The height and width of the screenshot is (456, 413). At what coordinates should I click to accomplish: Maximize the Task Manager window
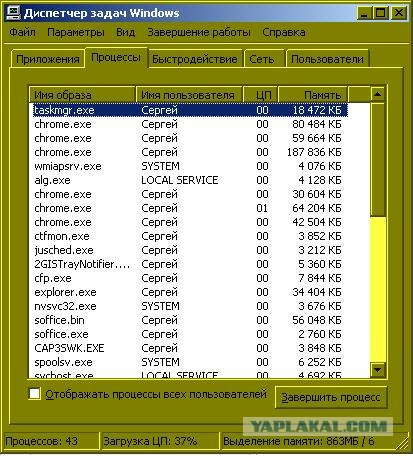tap(380, 13)
